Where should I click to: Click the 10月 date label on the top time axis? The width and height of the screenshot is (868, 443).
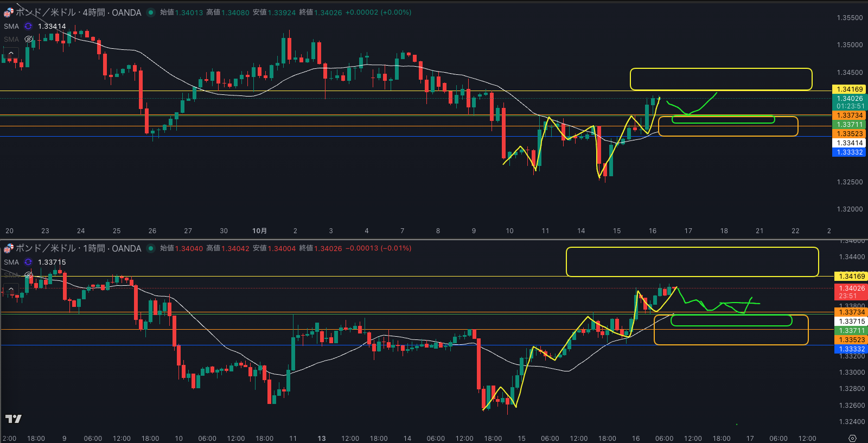pyautogui.click(x=259, y=231)
